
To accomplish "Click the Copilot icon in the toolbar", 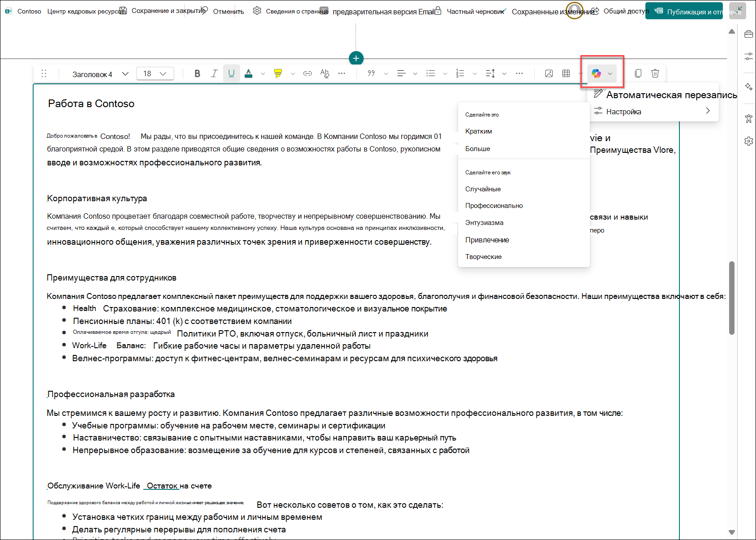I will click(596, 73).
